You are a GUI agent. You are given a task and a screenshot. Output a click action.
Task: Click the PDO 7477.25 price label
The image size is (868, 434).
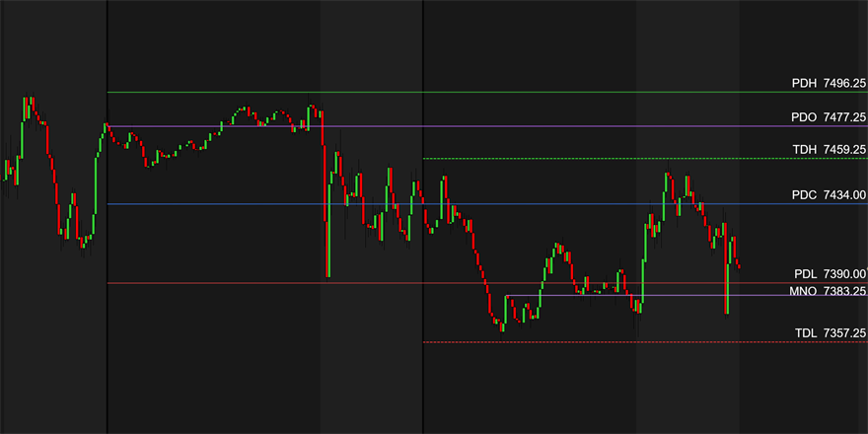(x=829, y=117)
